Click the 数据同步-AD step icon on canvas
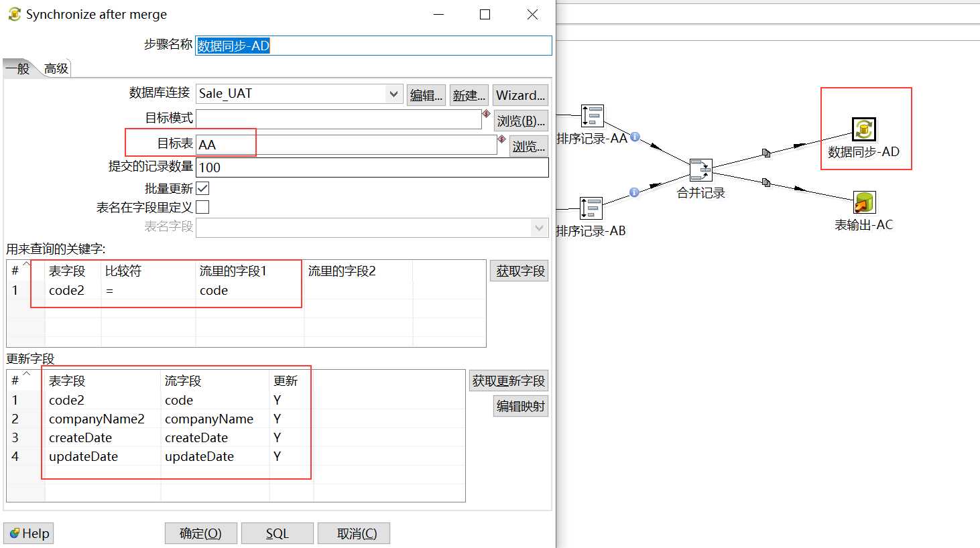 click(863, 129)
